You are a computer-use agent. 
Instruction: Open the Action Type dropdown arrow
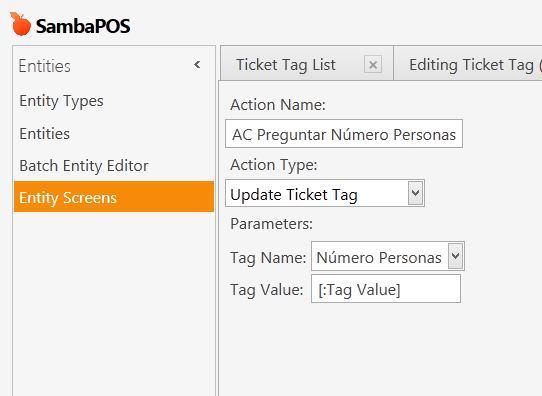[x=416, y=193]
